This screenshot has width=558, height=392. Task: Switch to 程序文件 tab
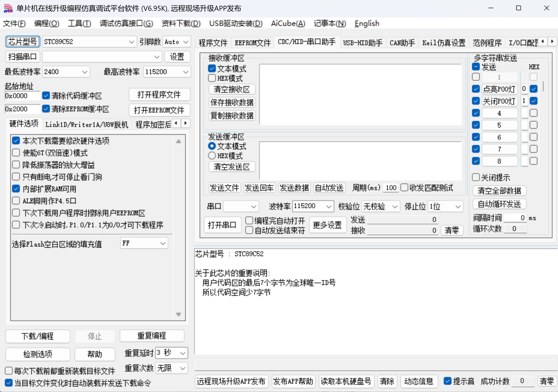pos(213,43)
